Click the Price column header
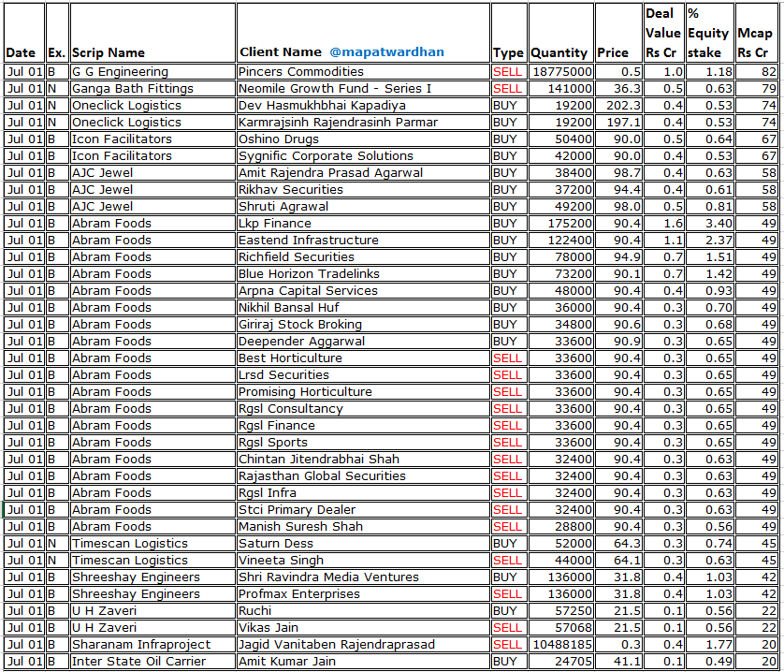Viewport: 784px width, 672px height. tap(618, 33)
